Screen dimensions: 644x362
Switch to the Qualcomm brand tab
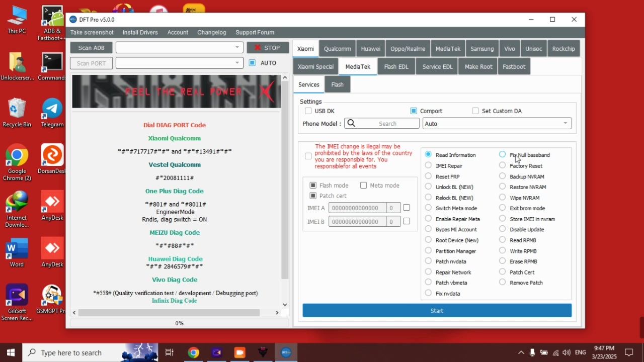[338, 49]
